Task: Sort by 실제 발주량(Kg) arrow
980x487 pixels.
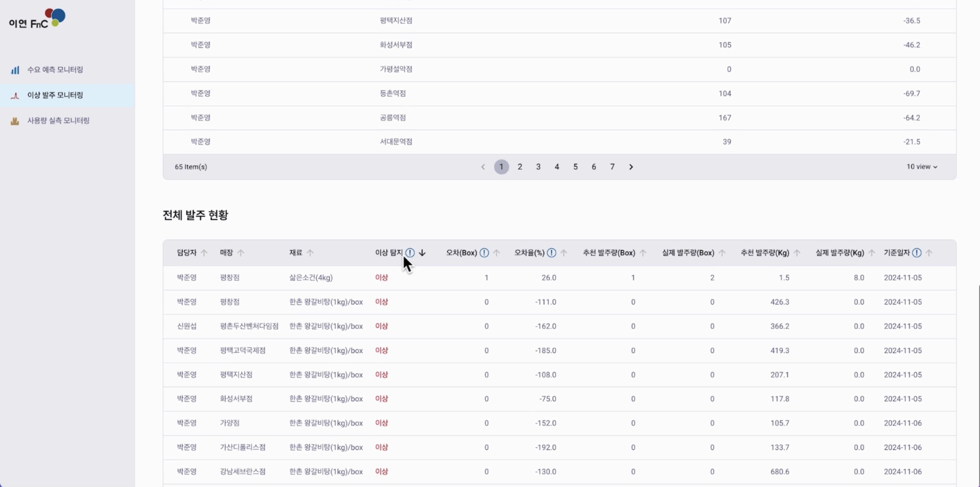Action: coord(871,252)
